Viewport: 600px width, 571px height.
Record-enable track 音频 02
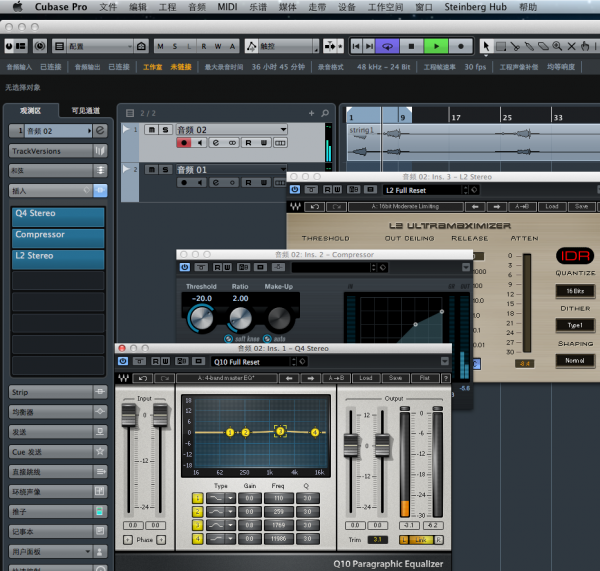pos(184,143)
